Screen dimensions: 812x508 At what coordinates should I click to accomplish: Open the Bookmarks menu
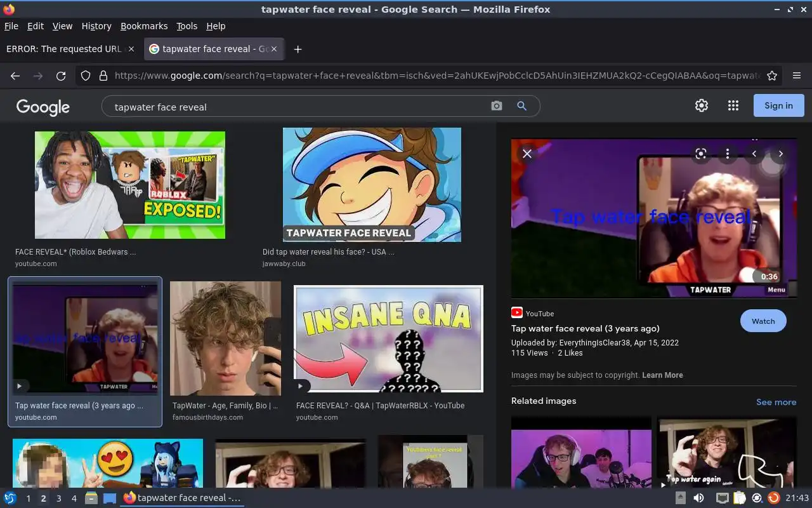point(144,26)
